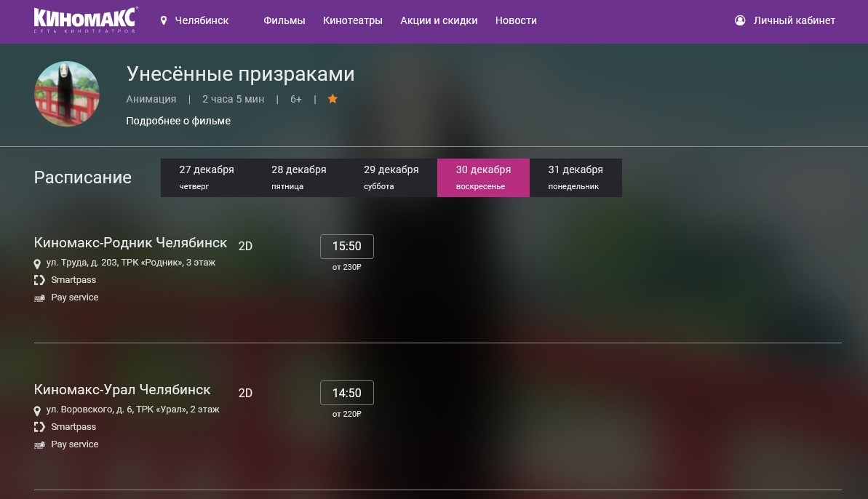Select the 31 декабря понедельник tab

(576, 177)
